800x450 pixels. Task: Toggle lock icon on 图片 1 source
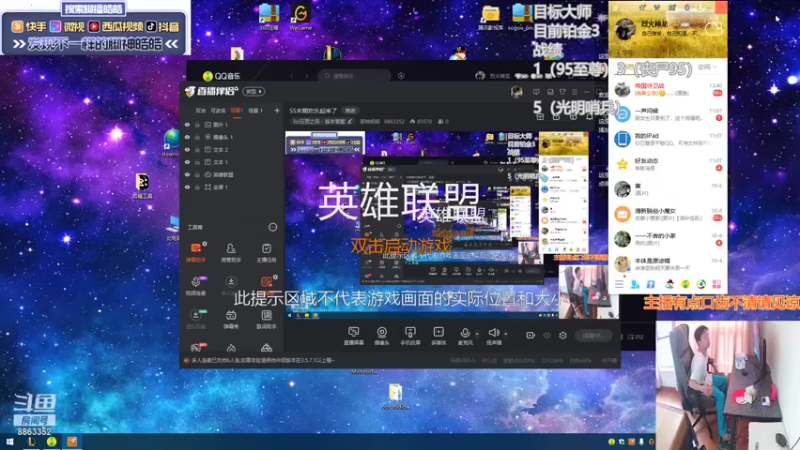pos(197,124)
